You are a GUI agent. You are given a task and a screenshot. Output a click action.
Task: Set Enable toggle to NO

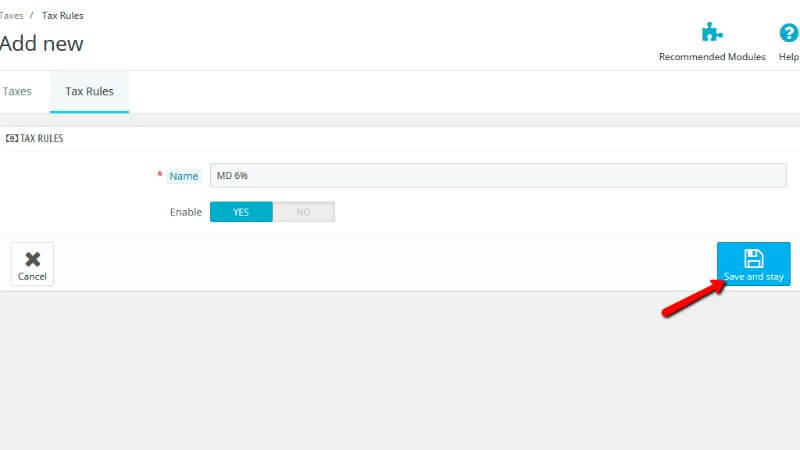304,212
